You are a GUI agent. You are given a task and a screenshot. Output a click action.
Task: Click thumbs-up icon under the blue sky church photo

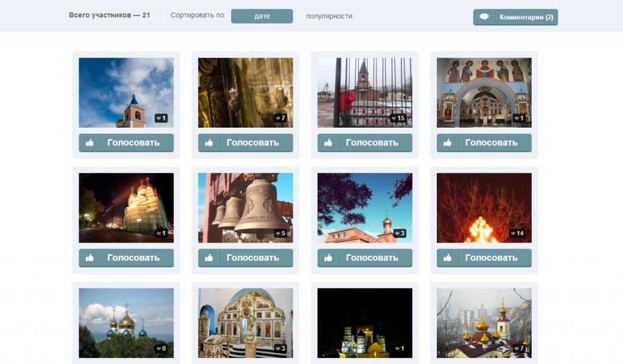click(x=89, y=143)
